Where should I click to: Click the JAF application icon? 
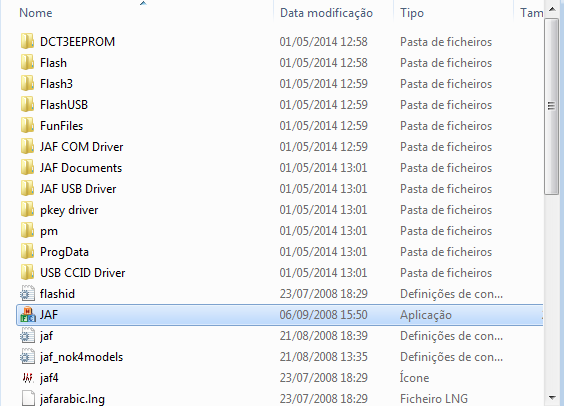coord(28,315)
